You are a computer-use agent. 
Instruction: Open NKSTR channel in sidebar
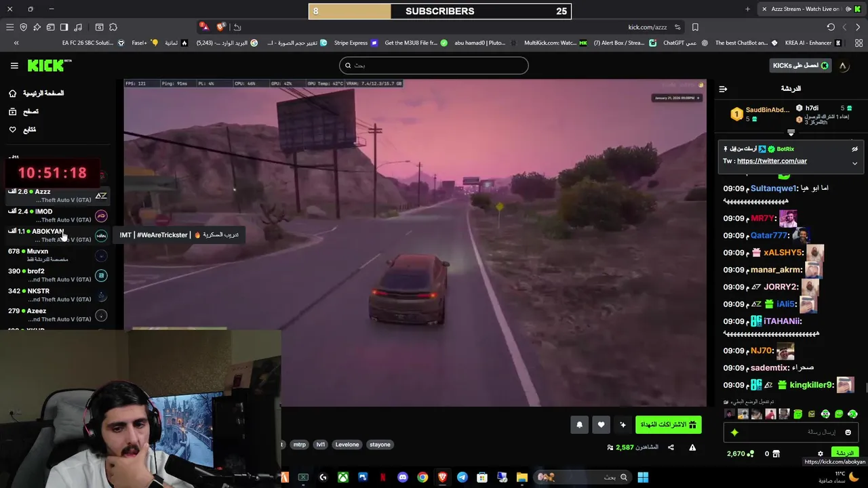click(x=58, y=295)
